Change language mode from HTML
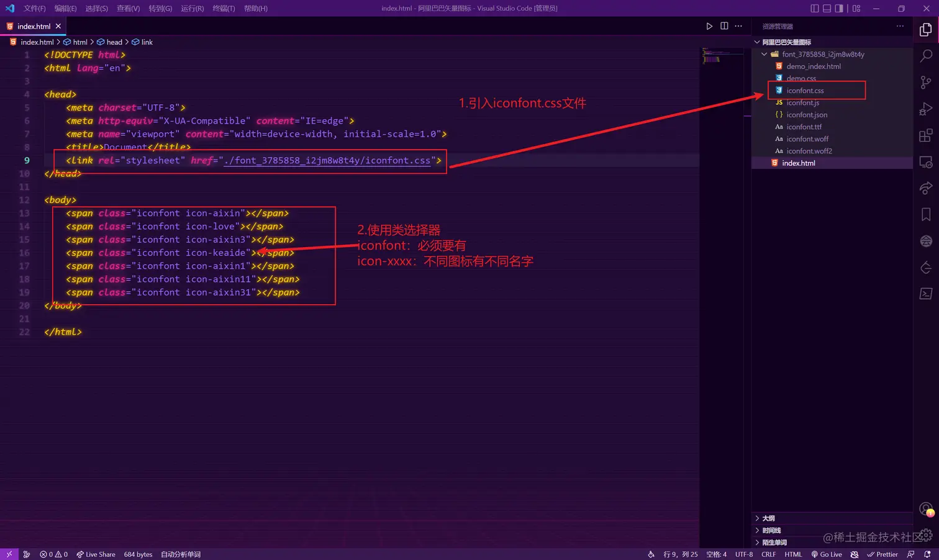 pos(793,554)
